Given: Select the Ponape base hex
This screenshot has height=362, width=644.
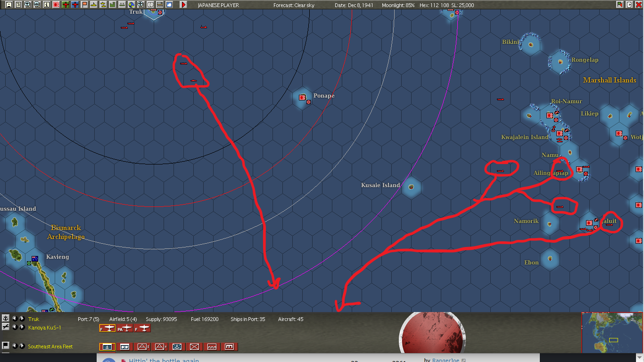Looking at the screenshot, I should pos(302,98).
